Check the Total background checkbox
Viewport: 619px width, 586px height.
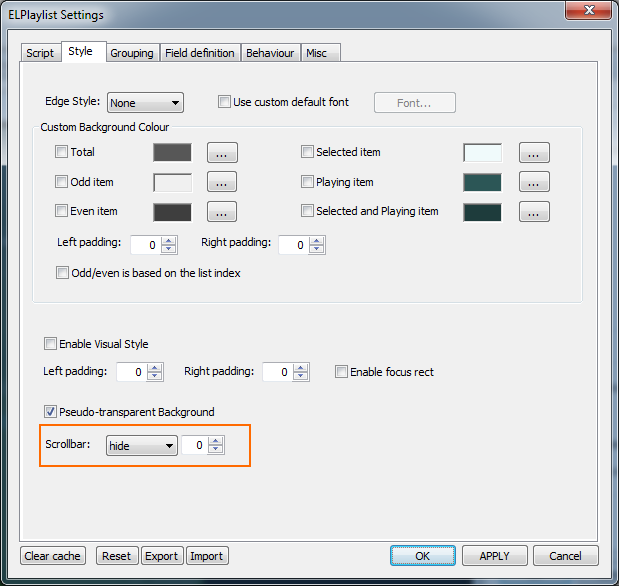[x=61, y=152]
